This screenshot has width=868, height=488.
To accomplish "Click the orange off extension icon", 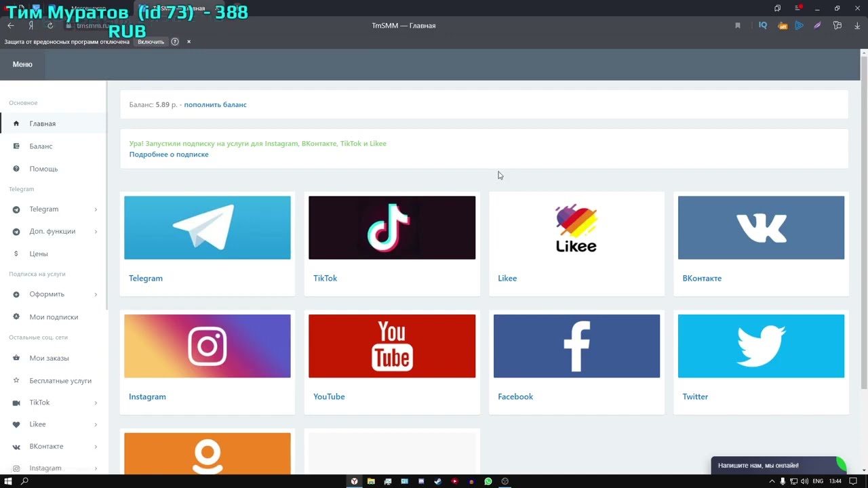I will point(783,26).
